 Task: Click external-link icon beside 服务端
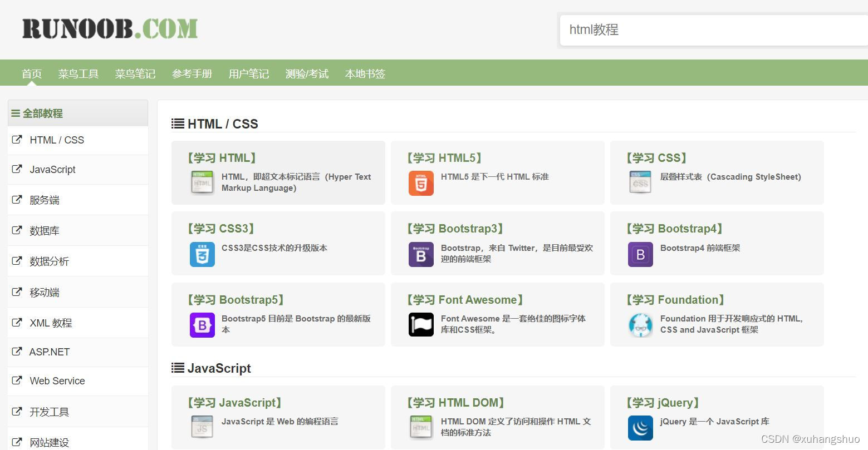click(x=17, y=199)
